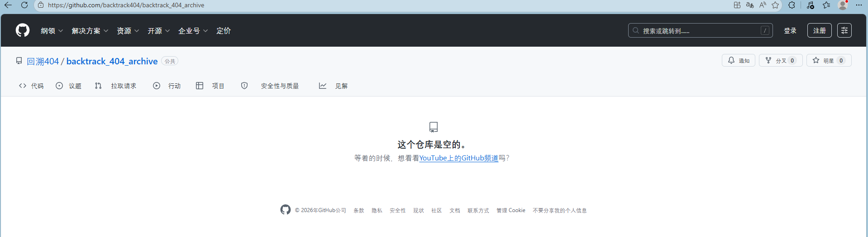This screenshot has width=868, height=237.
Task: Click the browser back arrow
Action: (x=8, y=5)
